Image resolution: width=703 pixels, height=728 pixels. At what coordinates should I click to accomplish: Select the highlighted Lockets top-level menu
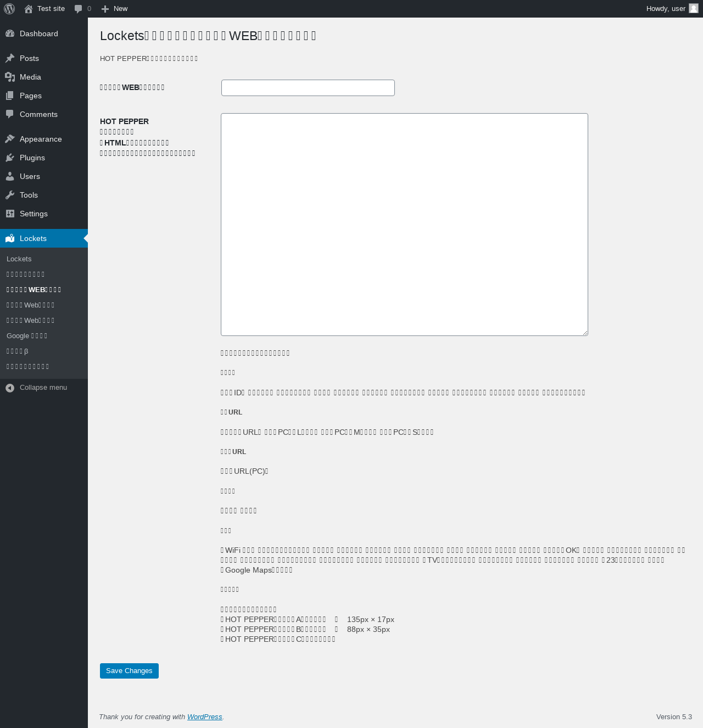click(44, 238)
